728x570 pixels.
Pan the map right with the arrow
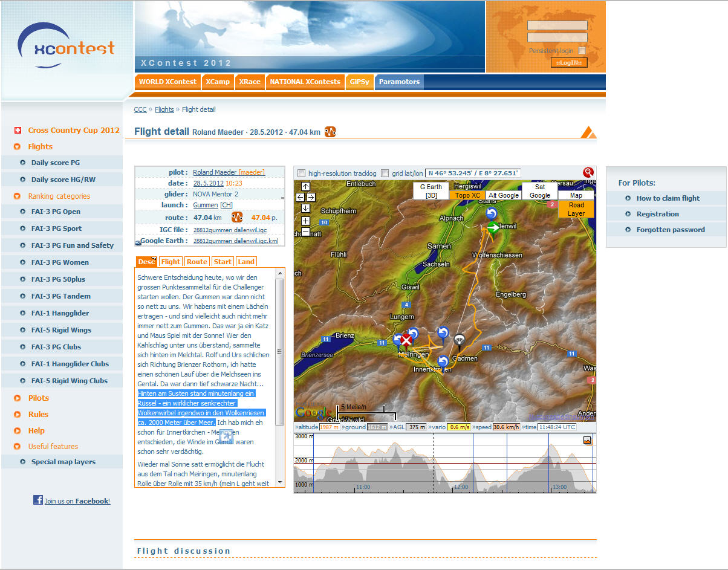point(311,197)
